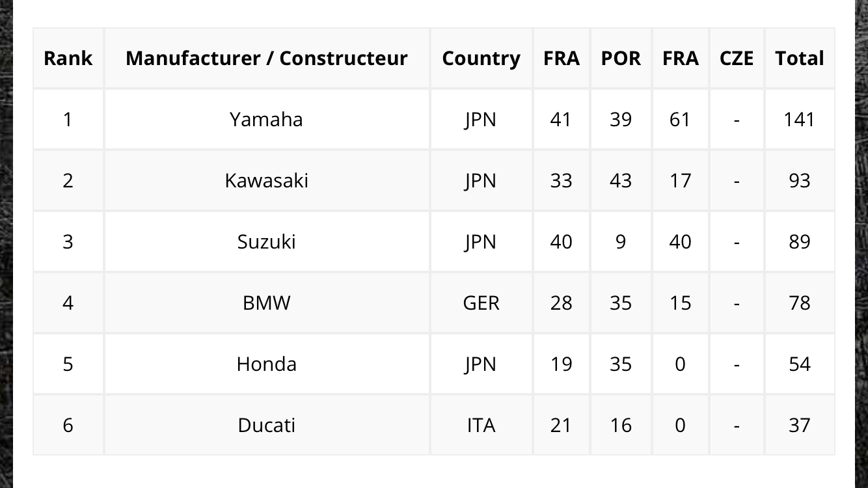This screenshot has height=488, width=868.
Task: Click the POR column header
Action: click(x=620, y=59)
